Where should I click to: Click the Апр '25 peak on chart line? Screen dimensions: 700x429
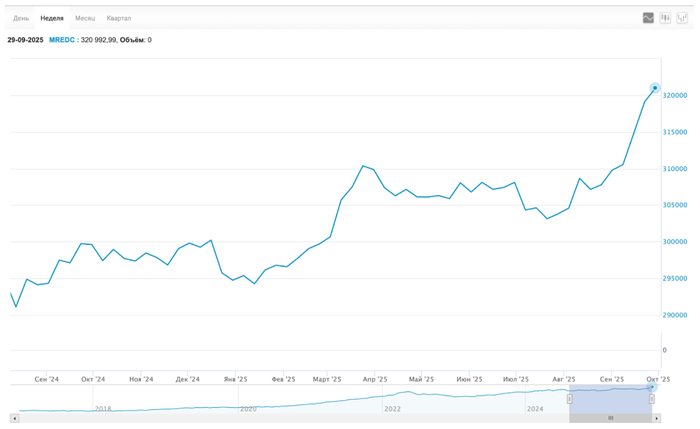[364, 166]
